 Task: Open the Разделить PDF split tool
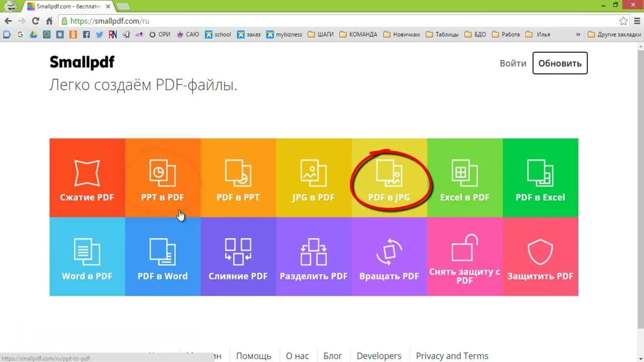(x=313, y=256)
